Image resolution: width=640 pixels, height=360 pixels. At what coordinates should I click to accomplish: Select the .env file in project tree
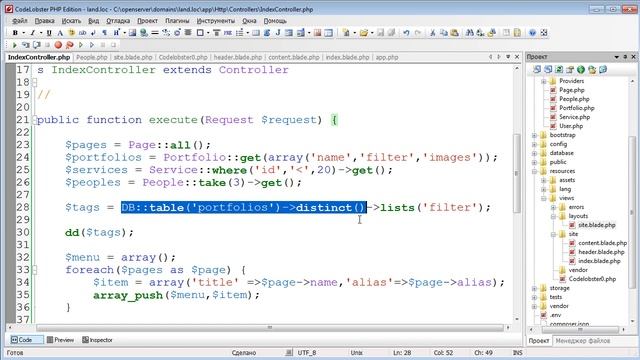[555, 315]
